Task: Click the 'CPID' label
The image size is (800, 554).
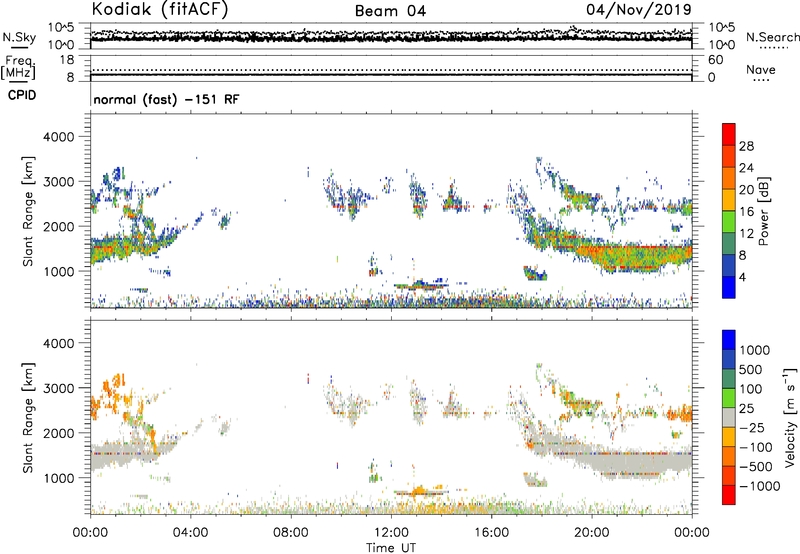Action: point(22,95)
